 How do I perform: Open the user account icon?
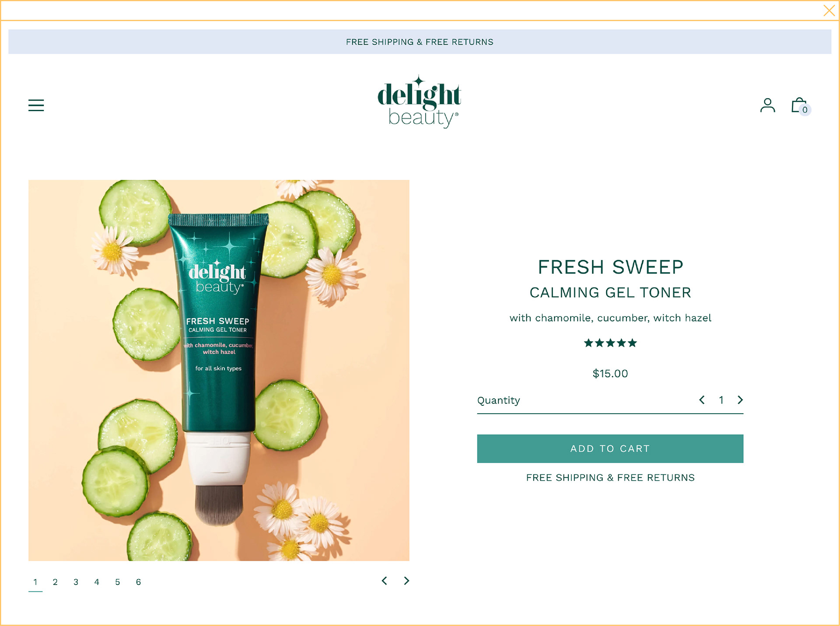(x=767, y=105)
